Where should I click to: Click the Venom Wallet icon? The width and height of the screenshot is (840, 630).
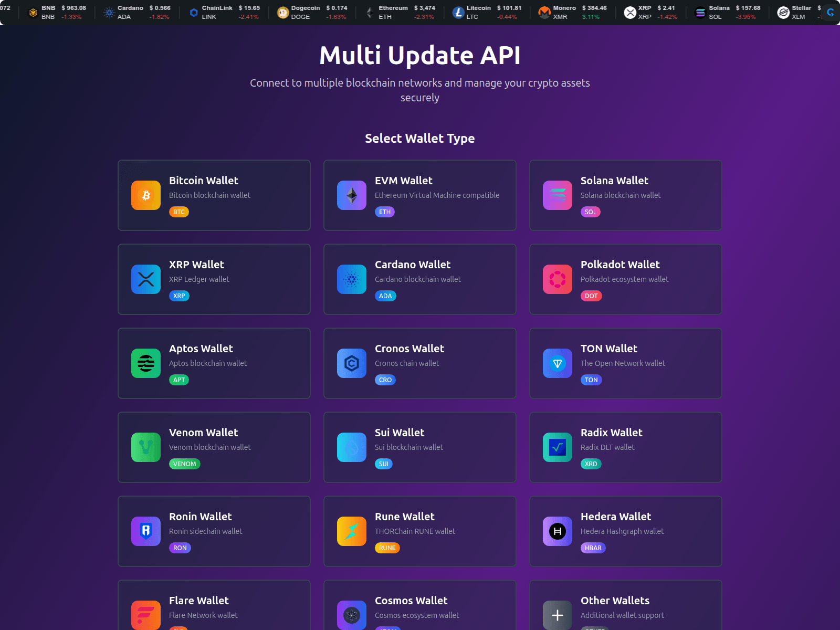pos(146,447)
